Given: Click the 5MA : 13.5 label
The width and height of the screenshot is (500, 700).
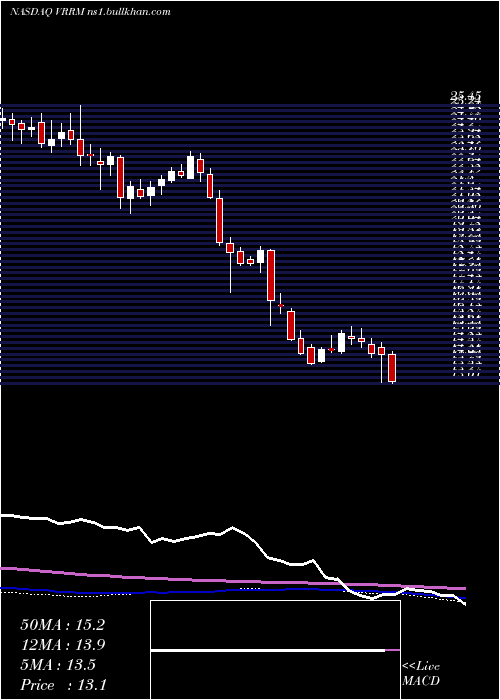Looking at the screenshot, I should (x=58, y=665).
